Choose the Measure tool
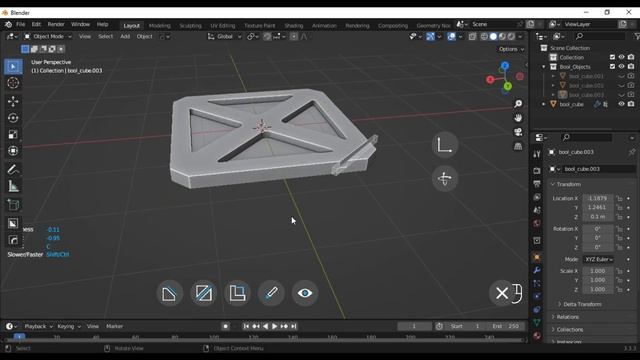This screenshot has width=640, height=360. tap(13, 186)
